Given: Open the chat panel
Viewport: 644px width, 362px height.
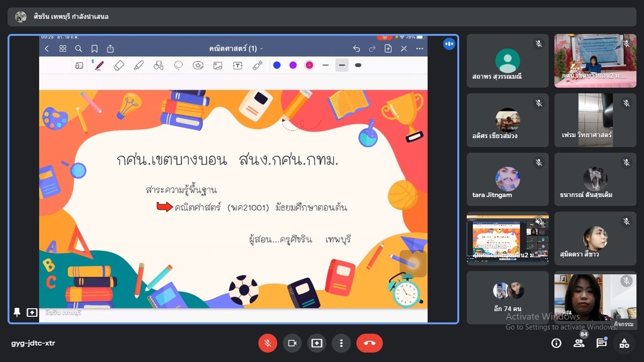Looking at the screenshot, I should pyautogui.click(x=601, y=343).
